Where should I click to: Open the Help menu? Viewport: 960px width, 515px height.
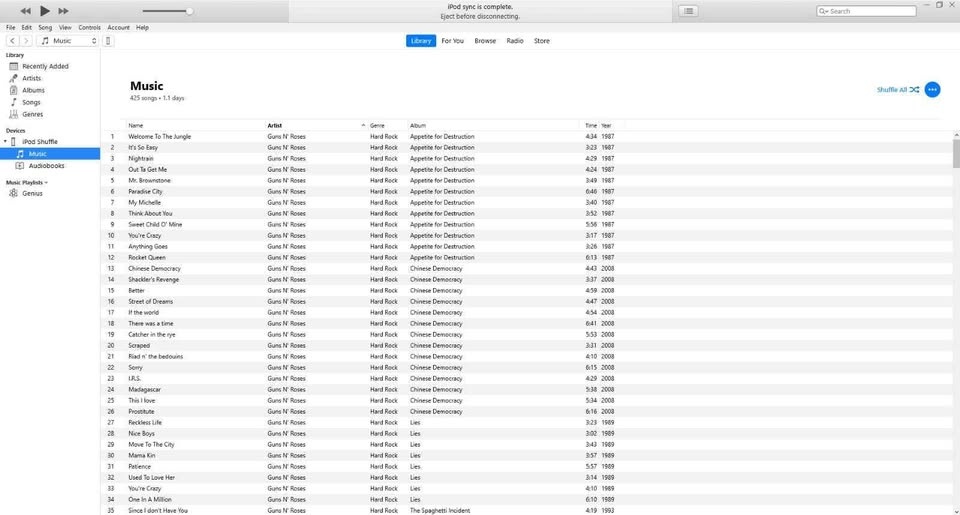click(142, 28)
